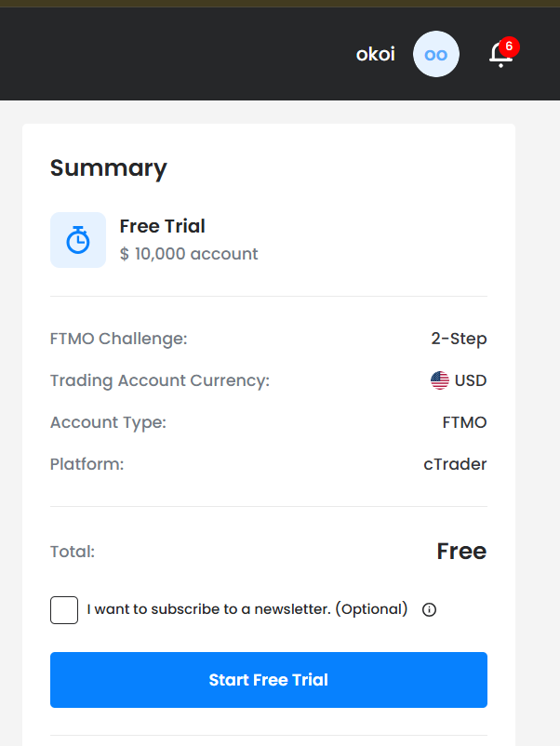Click the red notification count badge

point(509,47)
